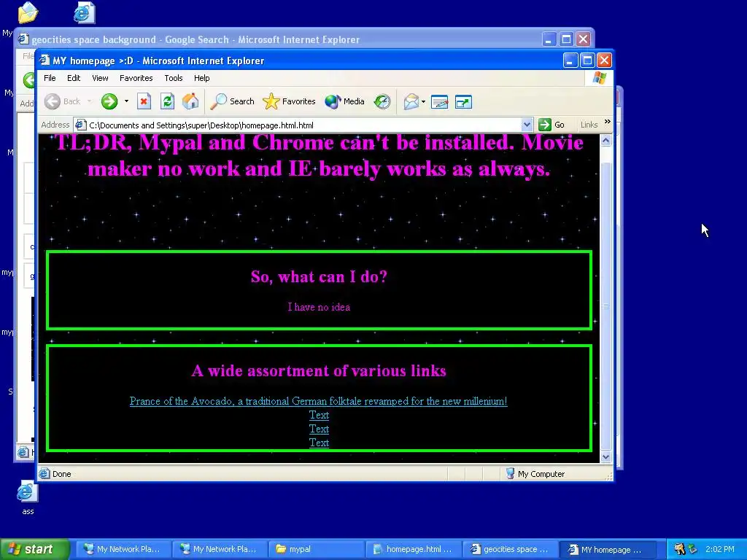The image size is (747, 560).
Task: Click the 'I have no idea' text
Action: point(319,307)
